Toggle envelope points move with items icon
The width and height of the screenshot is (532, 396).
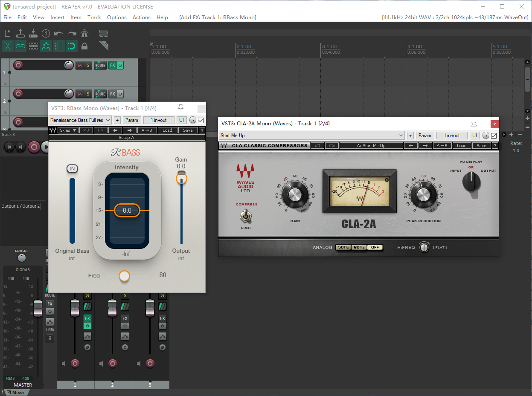46,46
